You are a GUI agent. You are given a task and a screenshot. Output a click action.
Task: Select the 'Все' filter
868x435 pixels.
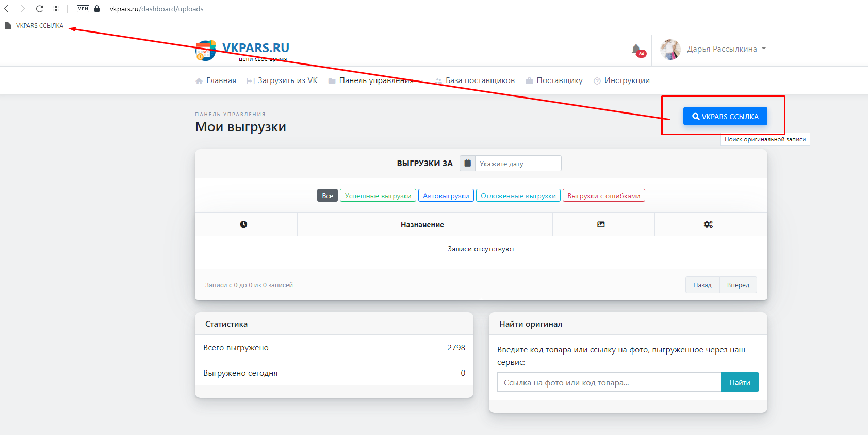(x=327, y=196)
